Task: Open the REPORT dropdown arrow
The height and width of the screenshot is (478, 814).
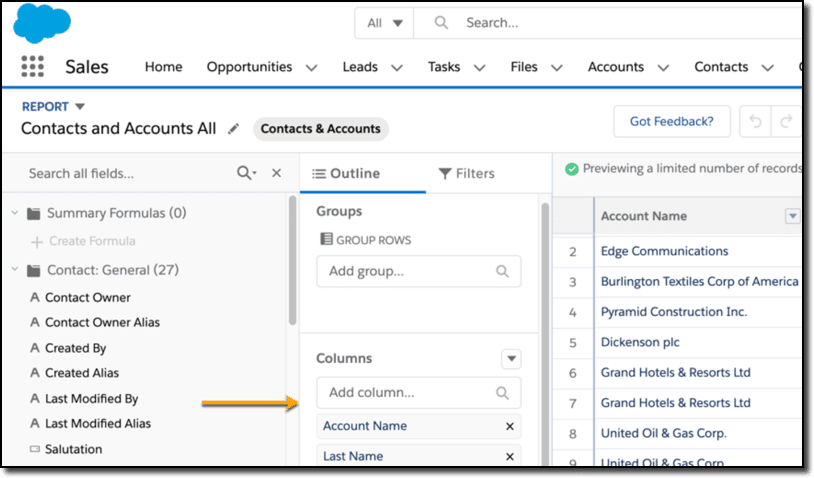Action: [x=79, y=106]
